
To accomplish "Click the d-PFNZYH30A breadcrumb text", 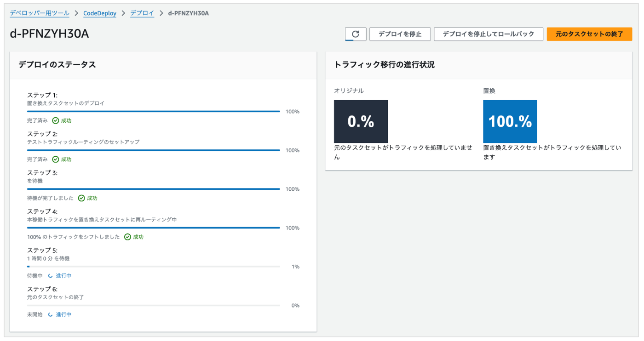I will tap(189, 13).
